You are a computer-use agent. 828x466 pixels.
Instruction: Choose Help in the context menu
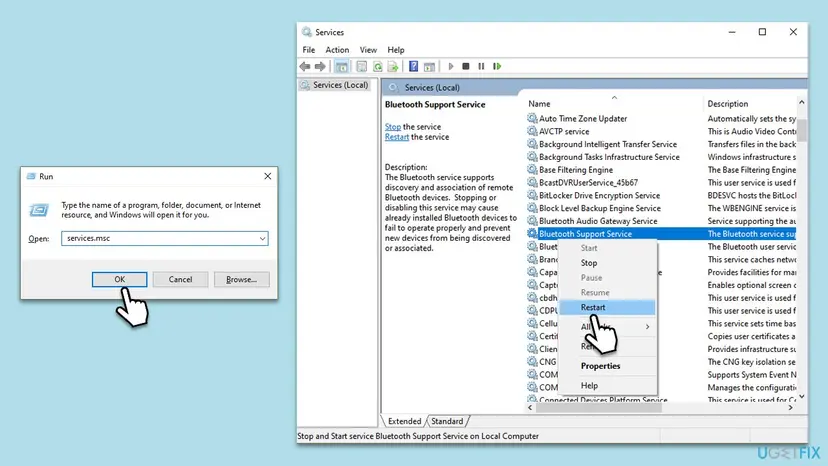pyautogui.click(x=607, y=385)
